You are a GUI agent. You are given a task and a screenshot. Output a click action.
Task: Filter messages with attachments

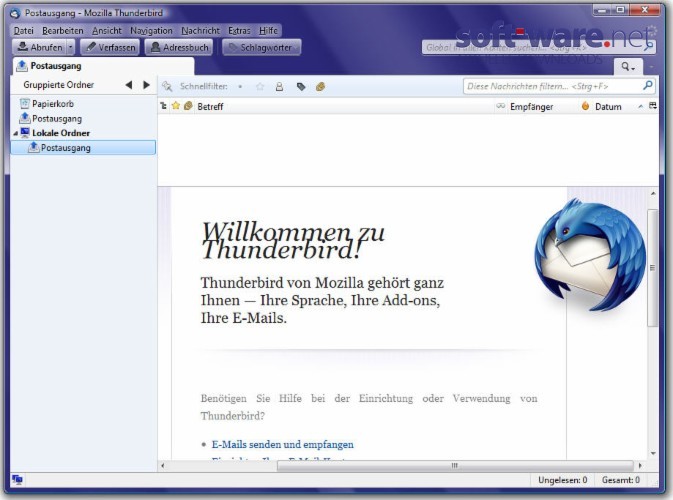click(x=320, y=87)
